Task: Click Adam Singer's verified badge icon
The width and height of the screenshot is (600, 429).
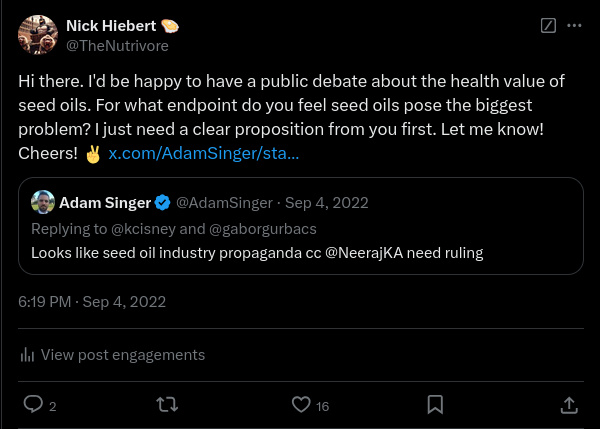Action: (x=161, y=203)
